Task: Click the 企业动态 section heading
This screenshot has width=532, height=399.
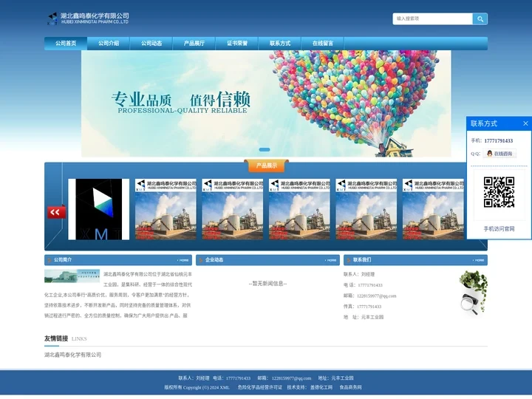Action: pyautogui.click(x=214, y=260)
